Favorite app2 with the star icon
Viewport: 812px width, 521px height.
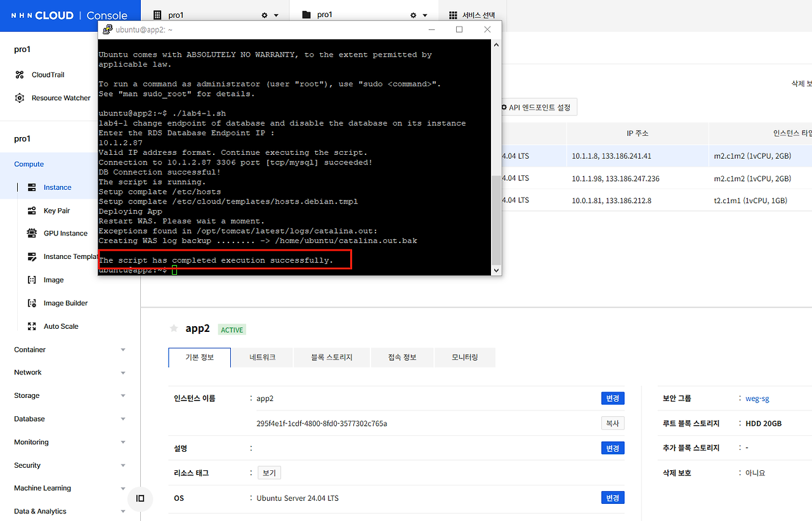(174, 328)
